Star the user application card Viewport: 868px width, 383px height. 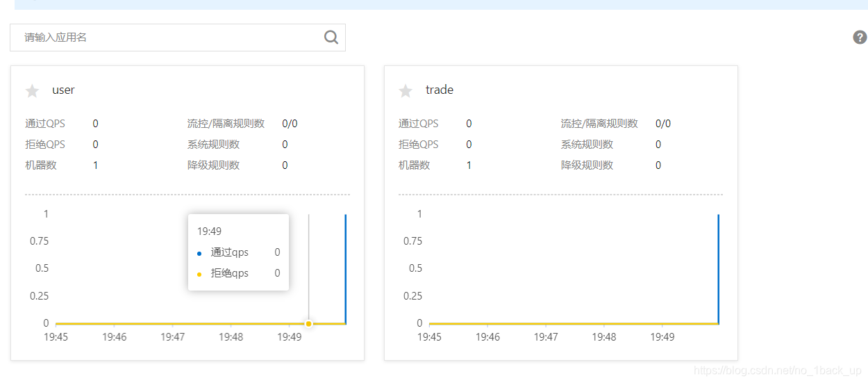click(32, 91)
